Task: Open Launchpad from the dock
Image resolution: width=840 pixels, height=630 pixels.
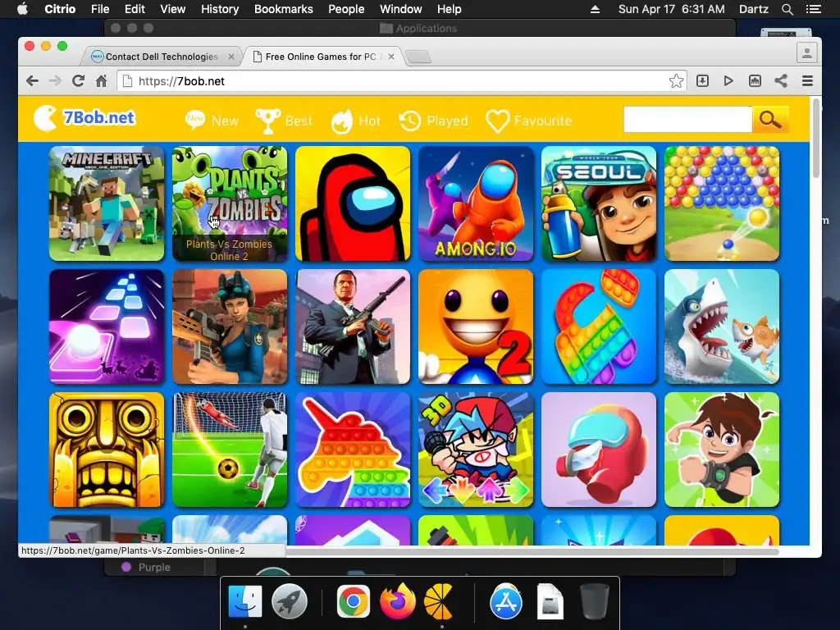Action: [x=290, y=601]
